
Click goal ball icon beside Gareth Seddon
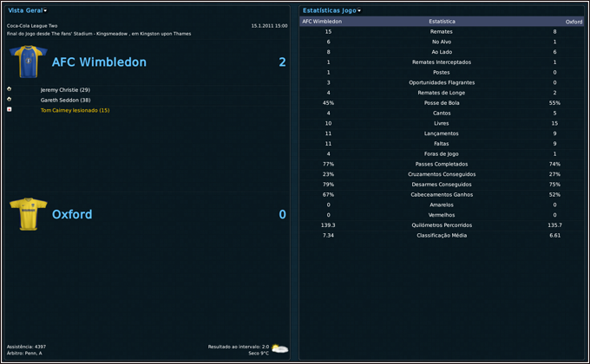(10, 100)
